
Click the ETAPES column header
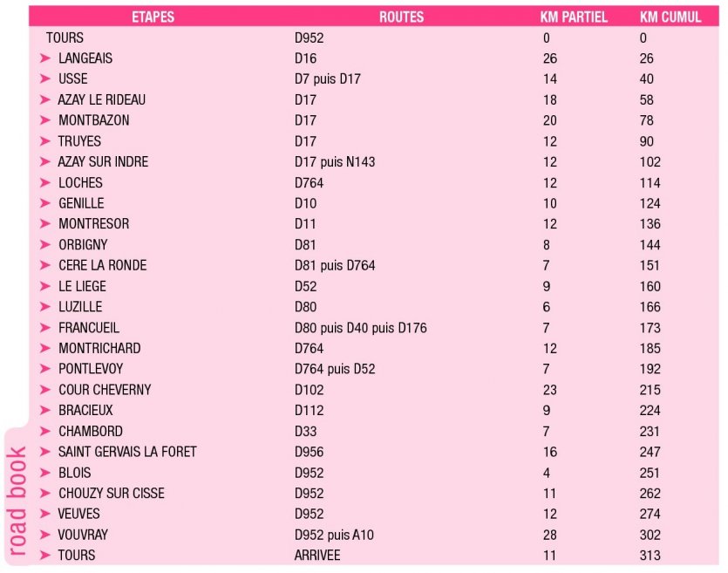[153, 17]
